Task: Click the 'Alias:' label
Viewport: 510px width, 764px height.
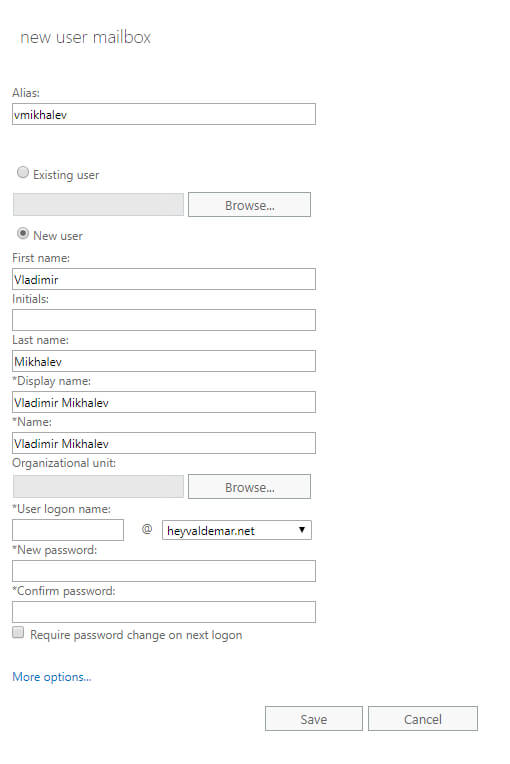Action: 26,93
